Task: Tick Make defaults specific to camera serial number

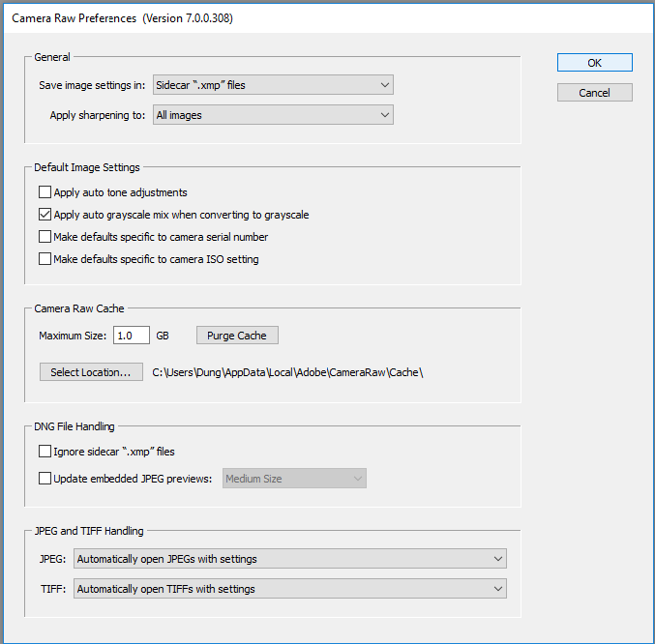Action: (x=45, y=237)
